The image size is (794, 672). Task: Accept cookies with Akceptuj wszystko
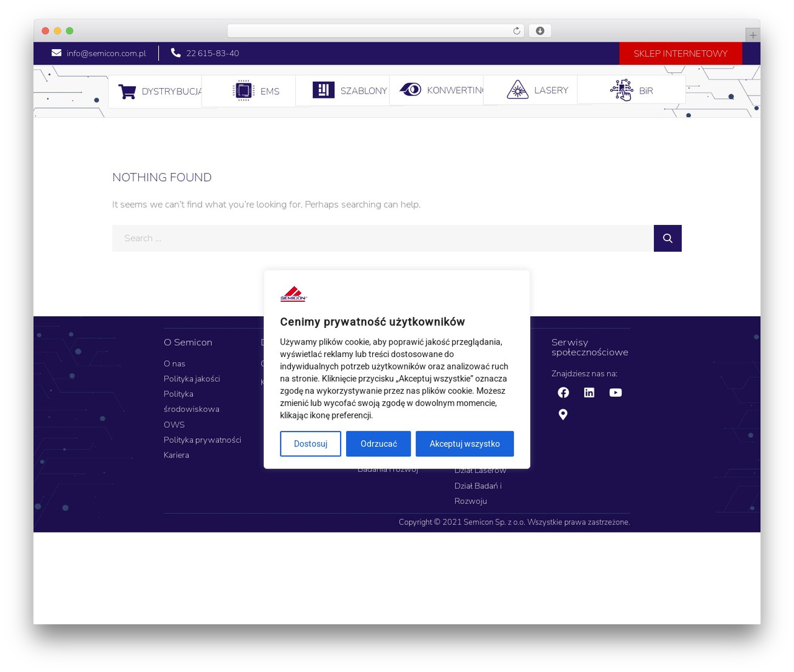pyautogui.click(x=465, y=444)
